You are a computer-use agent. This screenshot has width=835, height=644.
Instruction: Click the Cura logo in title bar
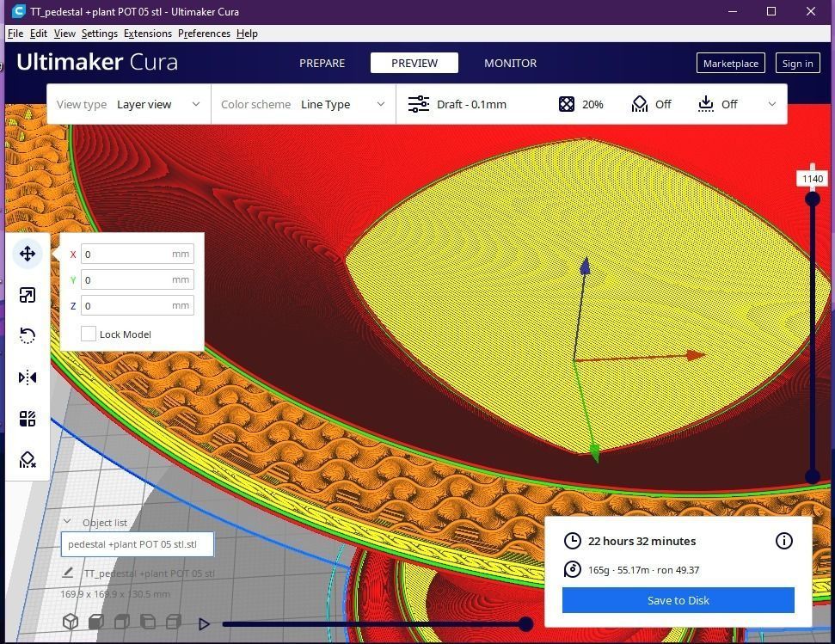point(17,11)
